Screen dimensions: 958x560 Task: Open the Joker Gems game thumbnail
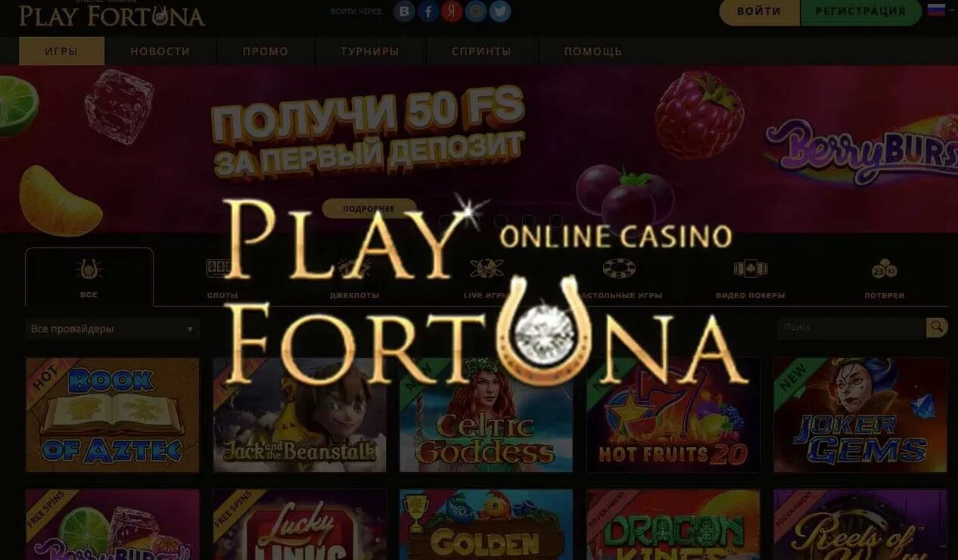point(860,415)
